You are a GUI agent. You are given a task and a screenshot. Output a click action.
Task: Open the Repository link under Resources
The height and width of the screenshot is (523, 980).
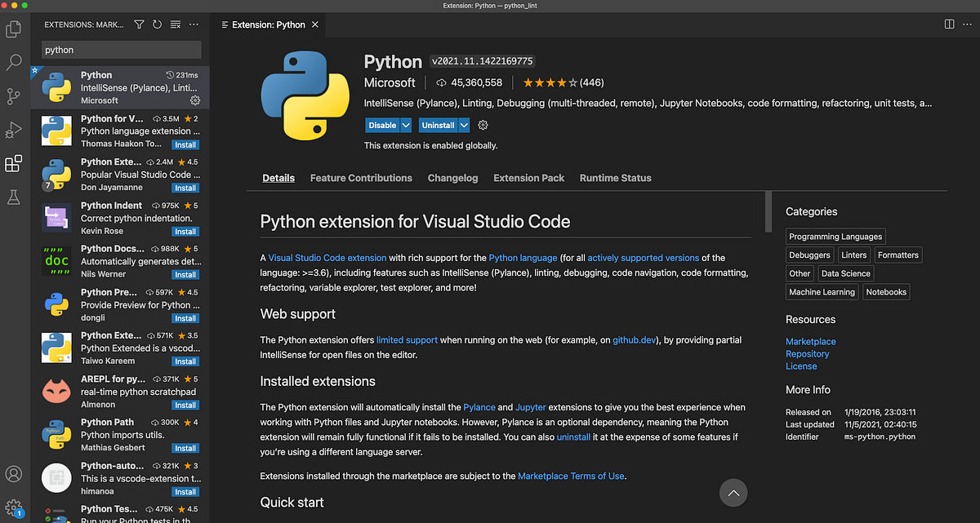tap(807, 353)
